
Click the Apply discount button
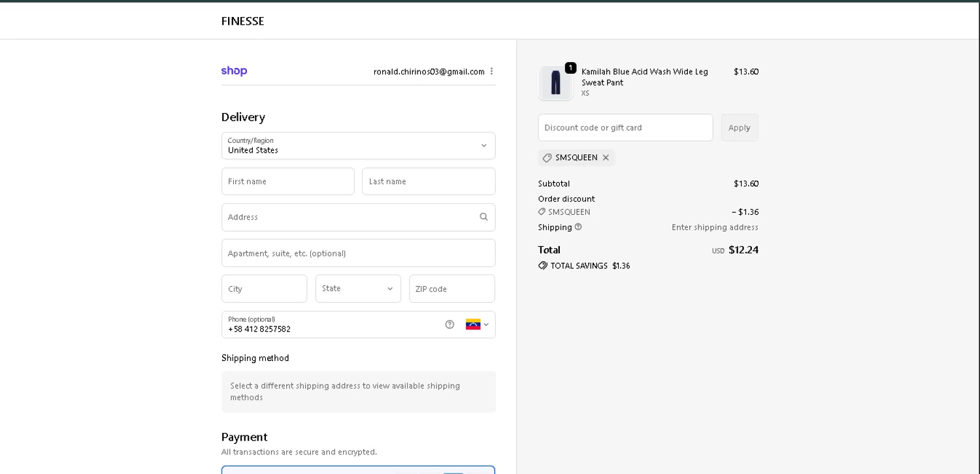(x=740, y=127)
